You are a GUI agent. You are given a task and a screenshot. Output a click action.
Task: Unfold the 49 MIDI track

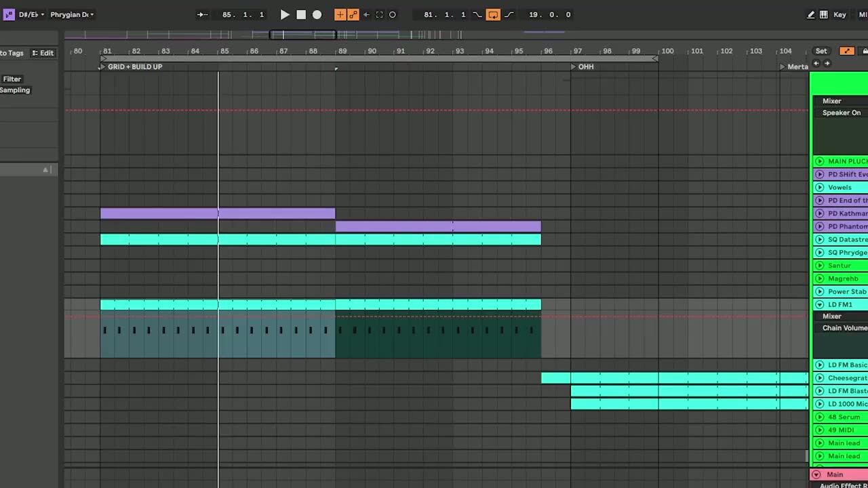coord(819,430)
